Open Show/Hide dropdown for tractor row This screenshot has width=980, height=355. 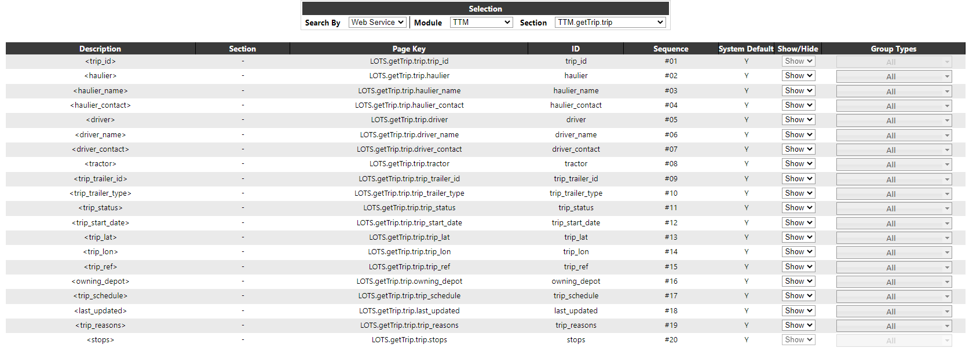(x=799, y=164)
